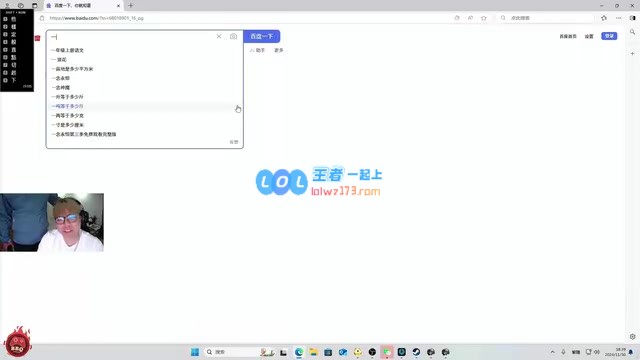Select the suggestion ending in 等于多少克
Screen dimensions: 640x360
pyautogui.click(x=68, y=116)
